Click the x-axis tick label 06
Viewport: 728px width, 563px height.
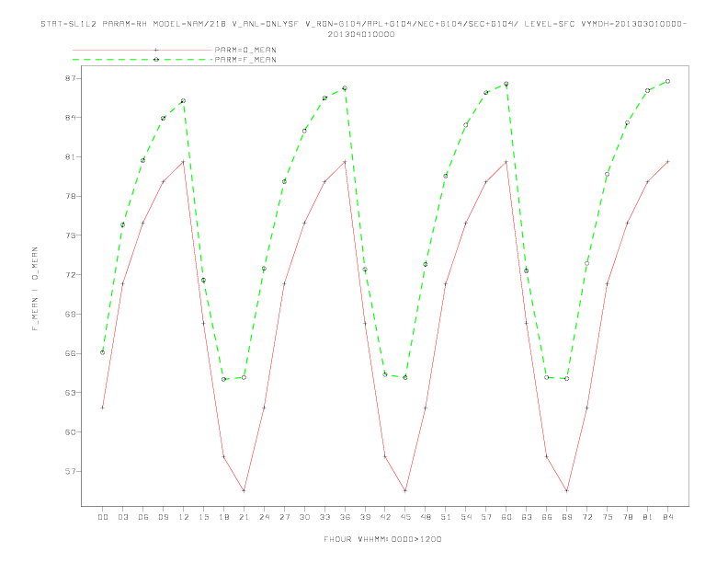click(x=143, y=517)
